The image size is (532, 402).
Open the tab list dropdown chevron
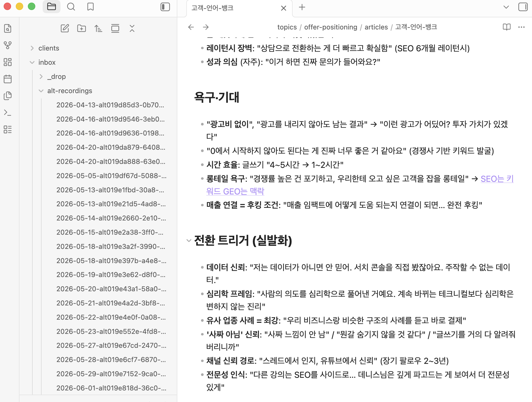[x=506, y=7]
